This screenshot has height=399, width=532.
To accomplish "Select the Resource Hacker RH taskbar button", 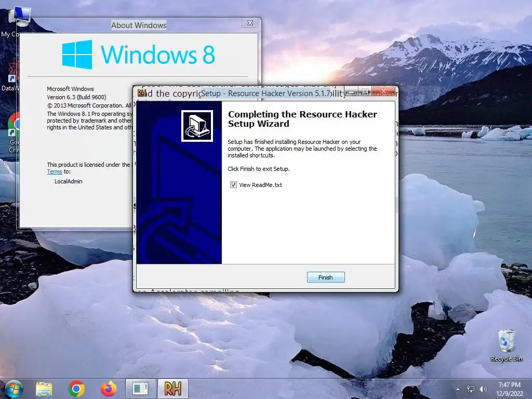I will click(x=172, y=389).
